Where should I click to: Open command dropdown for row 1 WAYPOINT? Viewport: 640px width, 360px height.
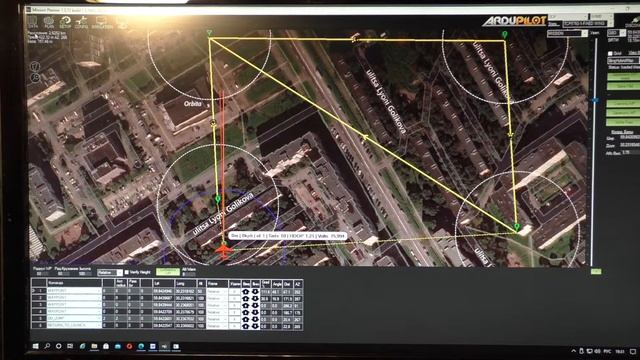click(x=74, y=291)
